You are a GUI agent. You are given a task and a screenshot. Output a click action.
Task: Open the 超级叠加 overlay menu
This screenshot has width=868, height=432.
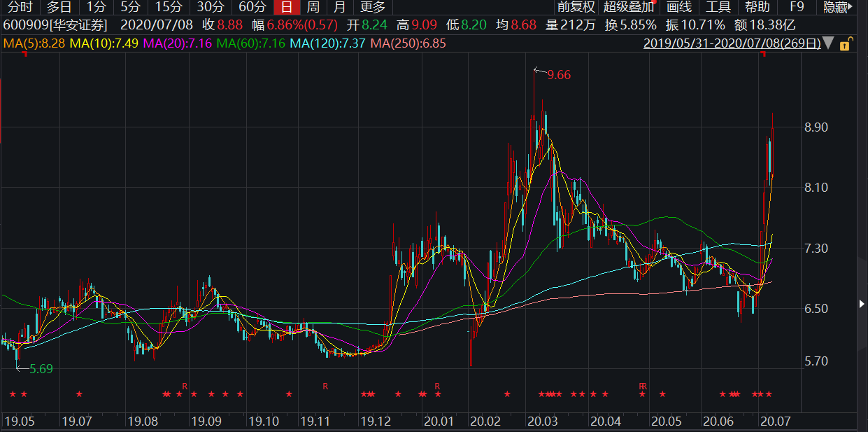point(629,8)
